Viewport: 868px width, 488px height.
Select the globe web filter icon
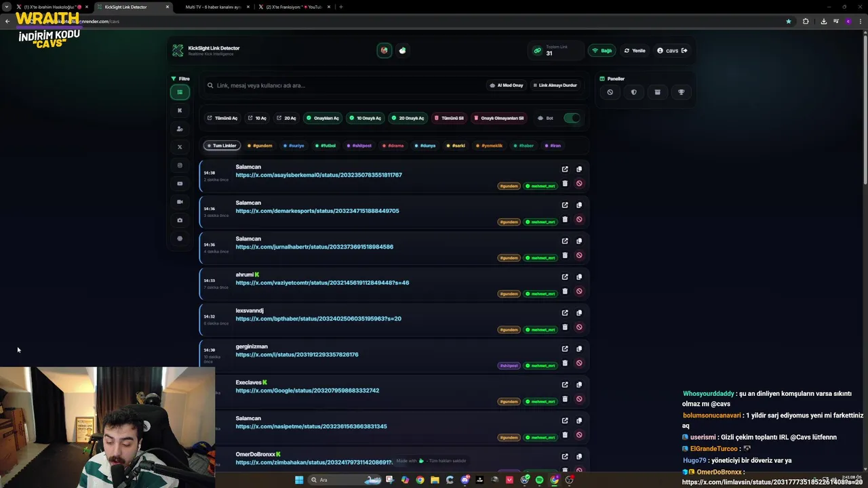tap(180, 239)
